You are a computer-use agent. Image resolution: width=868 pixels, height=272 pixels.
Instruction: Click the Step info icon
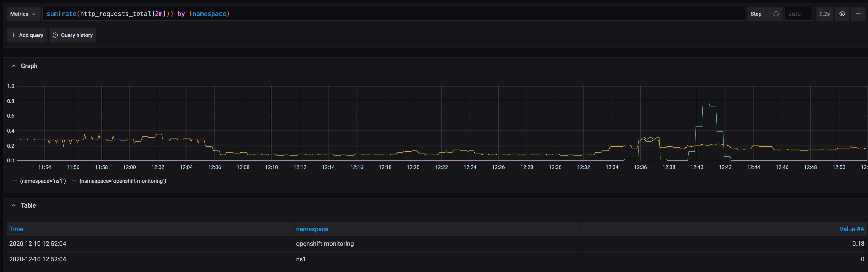point(776,14)
